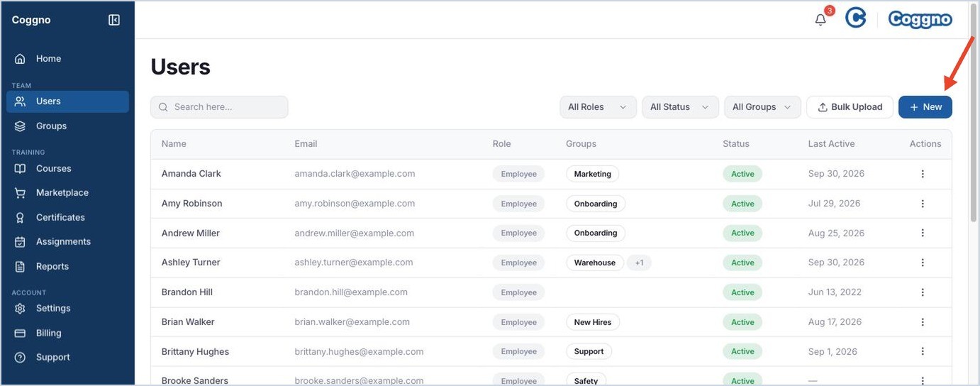Go to Home in sidebar
Screen dimensions: 980x386
67,59
